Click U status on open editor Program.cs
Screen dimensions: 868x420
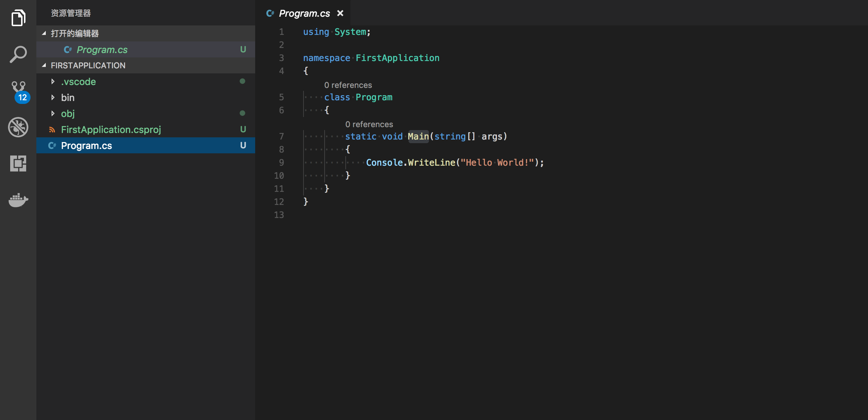click(243, 49)
